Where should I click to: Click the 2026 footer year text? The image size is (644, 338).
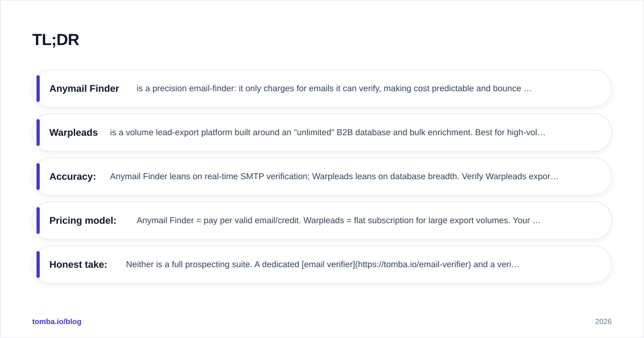[603, 321]
